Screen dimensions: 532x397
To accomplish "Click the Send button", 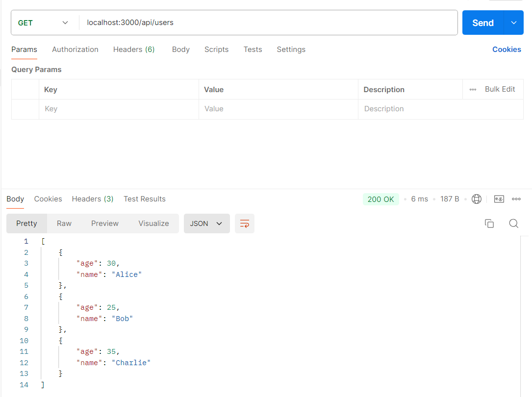I will click(482, 23).
